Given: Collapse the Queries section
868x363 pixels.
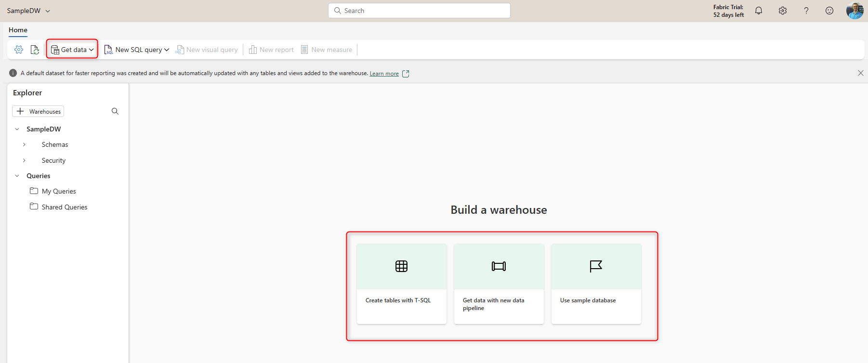Looking at the screenshot, I should (17, 176).
